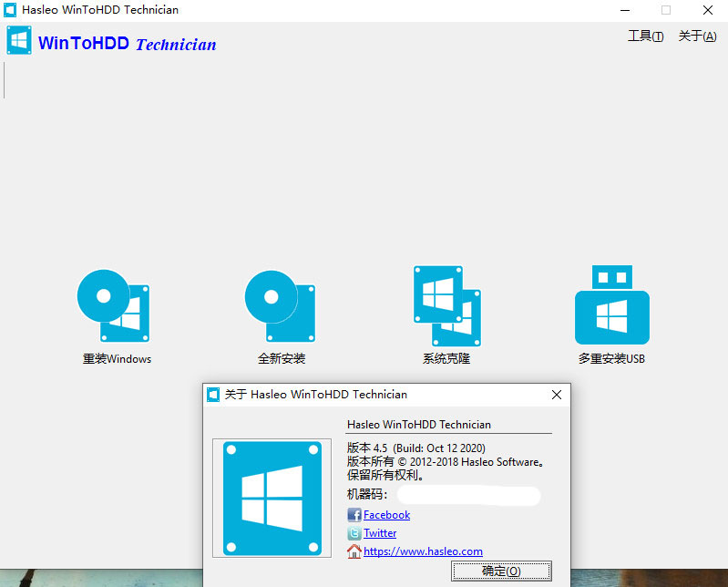Click the Facebook icon in About dialog
This screenshot has width=728, height=587.
coord(354,515)
